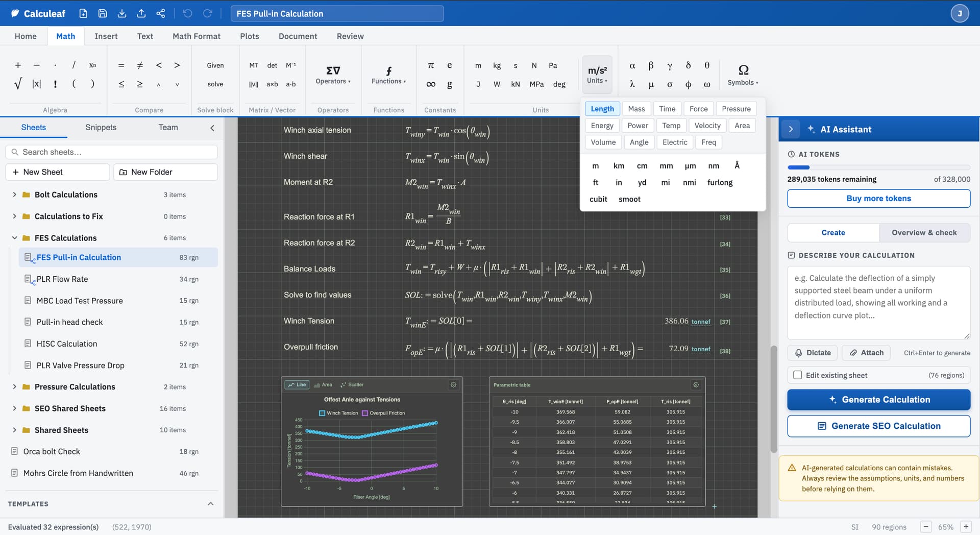Open the Functions dropdown

pyautogui.click(x=388, y=75)
